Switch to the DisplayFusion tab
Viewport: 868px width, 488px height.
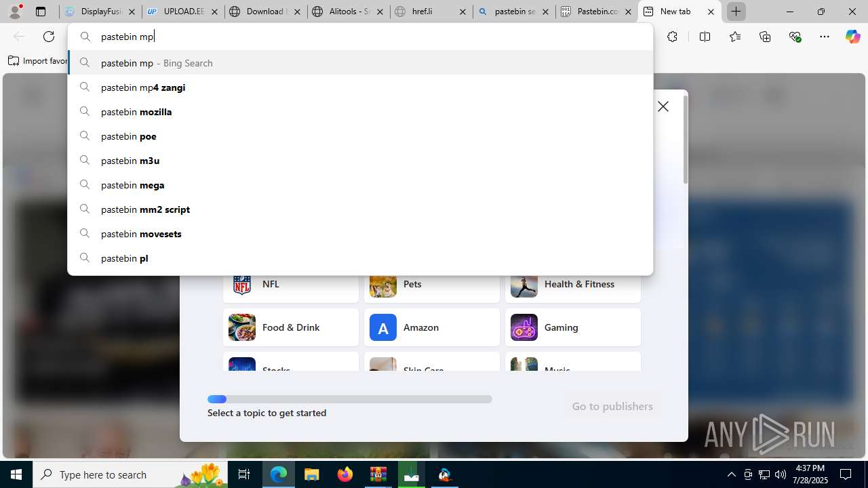point(100,12)
